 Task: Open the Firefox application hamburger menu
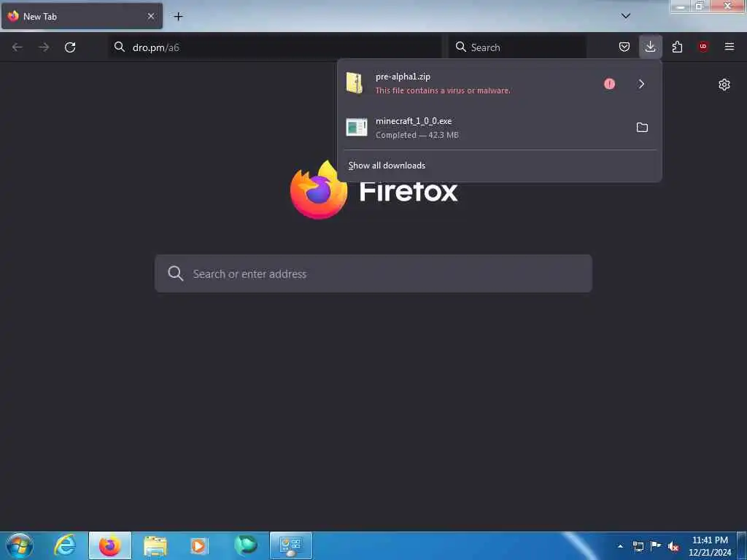tap(729, 47)
